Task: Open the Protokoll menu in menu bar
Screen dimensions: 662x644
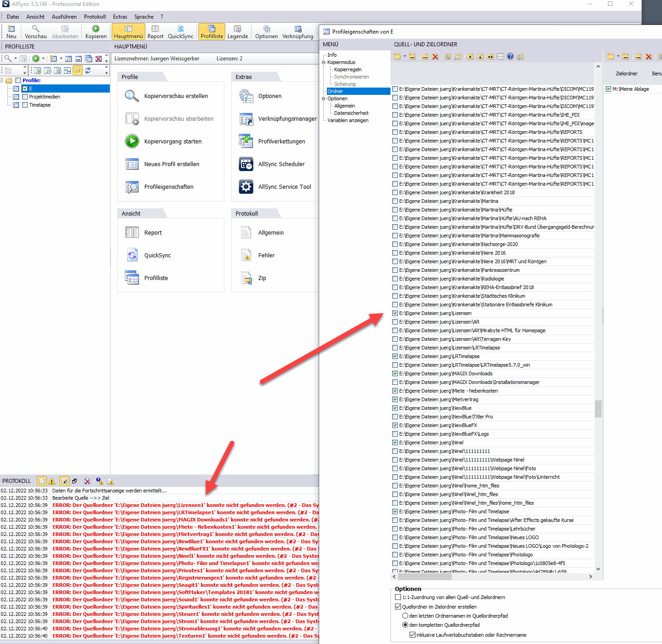Action: 94,17
